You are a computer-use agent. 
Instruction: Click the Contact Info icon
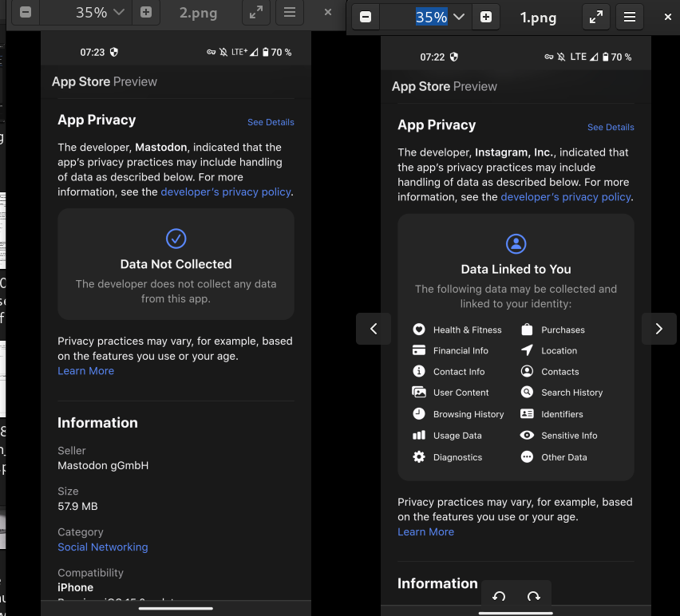[419, 371]
